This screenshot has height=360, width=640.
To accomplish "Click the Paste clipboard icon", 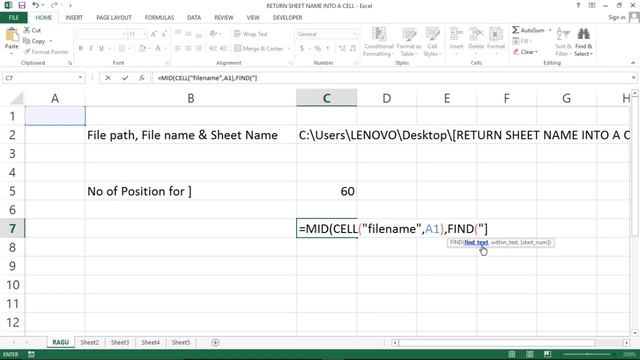I will 12,35.
